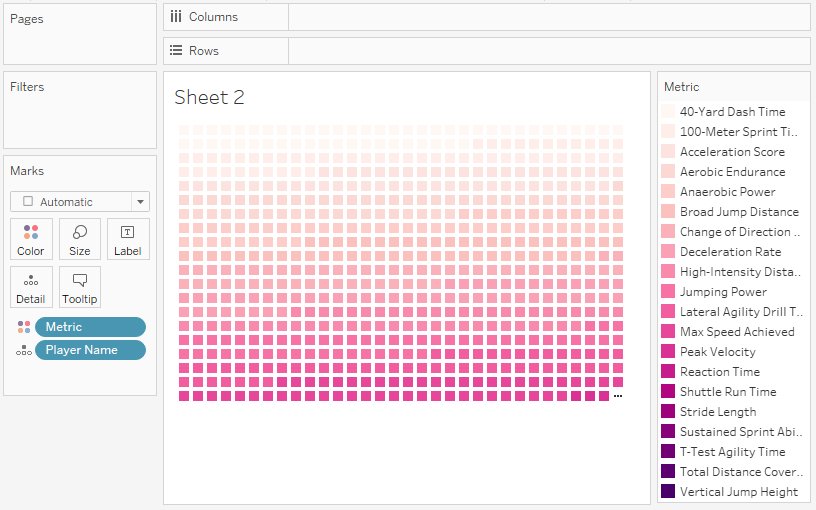Viewport: 816px width, 510px height.
Task: Click the 40-Yard Dash Time legend swatch
Action: 668,112
